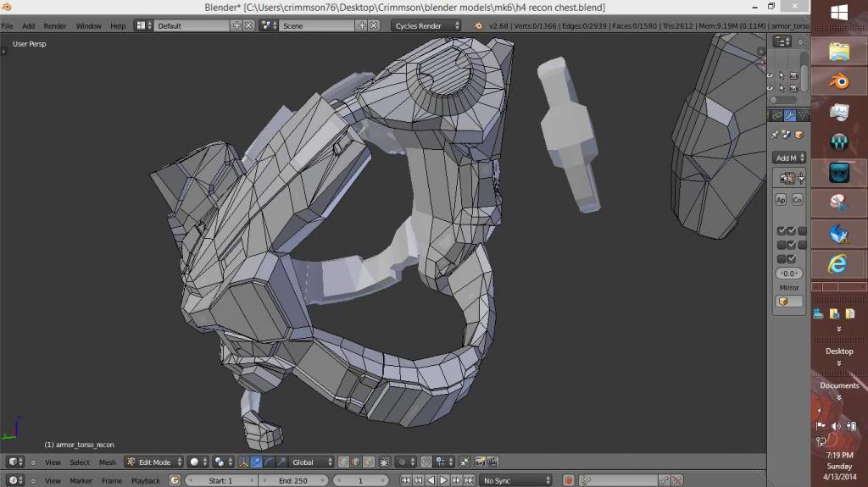Open the Edit Mode dropdown

(x=153, y=462)
